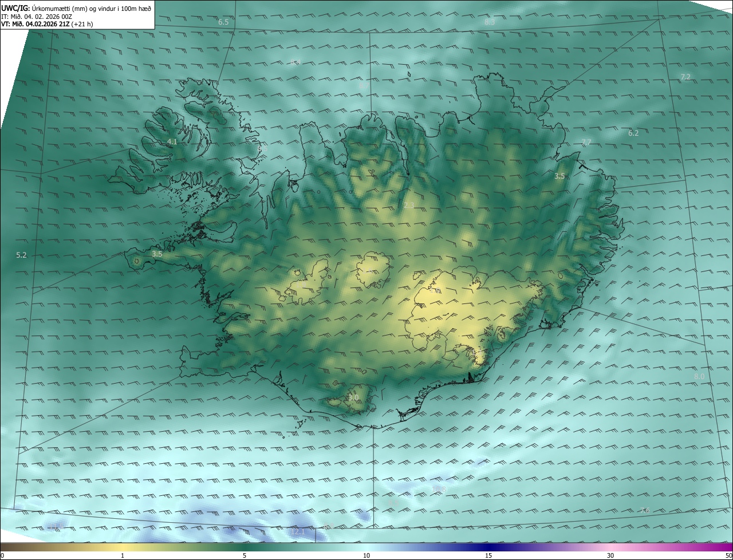Image resolution: width=733 pixels, height=560 pixels.
Task: Click the title 'UWC/IG: Úrkomumætti (mm) og vindur'
Action: tap(76, 8)
